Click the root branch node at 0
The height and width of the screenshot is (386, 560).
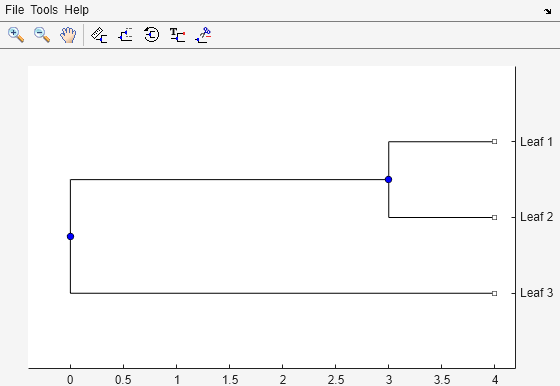point(70,236)
